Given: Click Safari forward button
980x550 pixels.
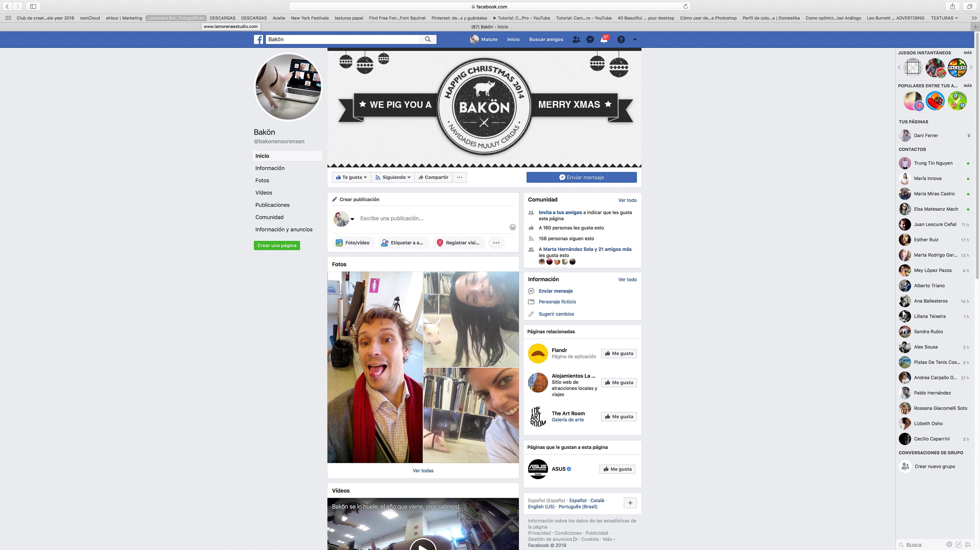Looking at the screenshot, I should click(x=17, y=6).
